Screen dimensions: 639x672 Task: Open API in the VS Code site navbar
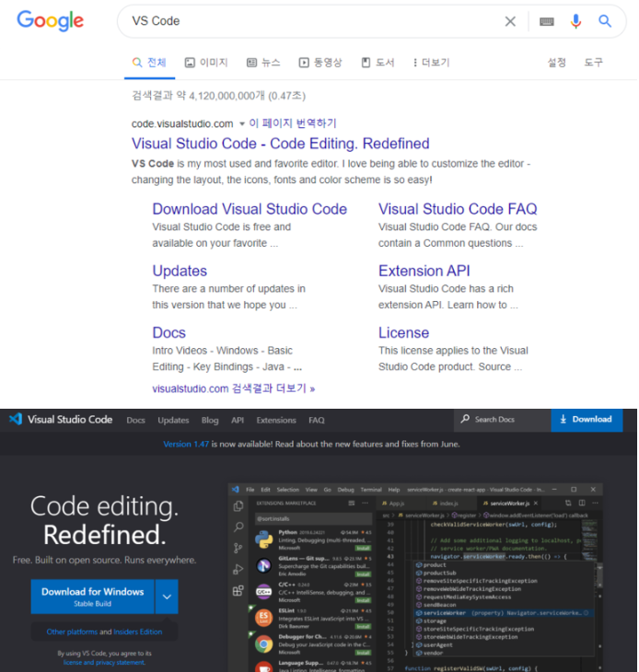238,421
